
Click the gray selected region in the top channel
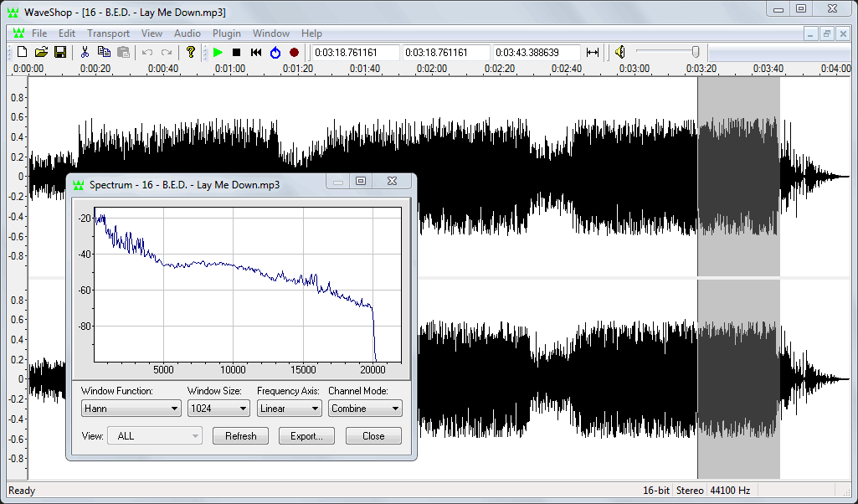coord(738,177)
